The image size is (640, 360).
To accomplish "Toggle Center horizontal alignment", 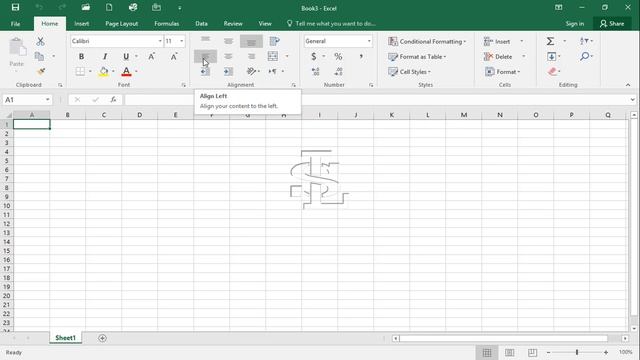I will tap(228, 56).
